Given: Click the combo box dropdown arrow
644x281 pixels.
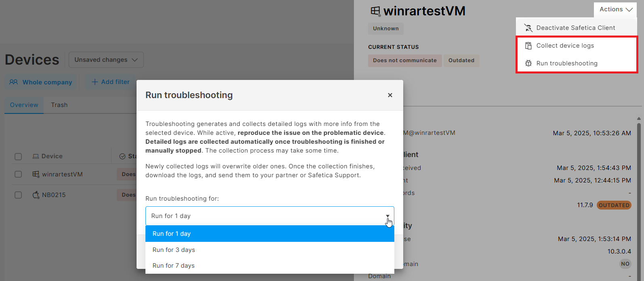Looking at the screenshot, I should click(387, 216).
